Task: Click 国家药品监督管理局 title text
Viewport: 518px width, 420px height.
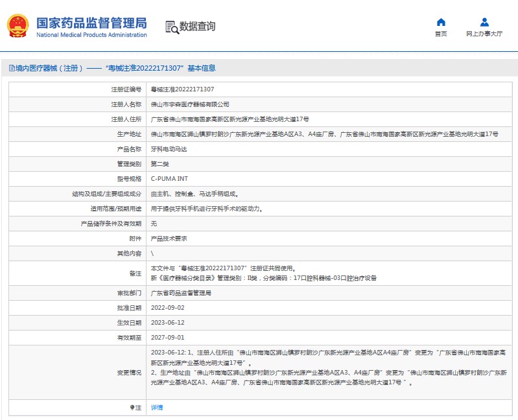Action: [91, 23]
